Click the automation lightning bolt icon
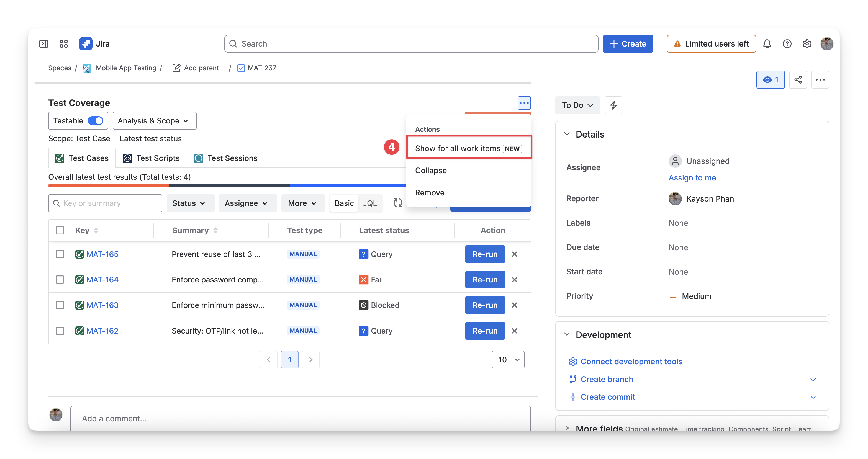The image size is (868, 459). point(613,105)
